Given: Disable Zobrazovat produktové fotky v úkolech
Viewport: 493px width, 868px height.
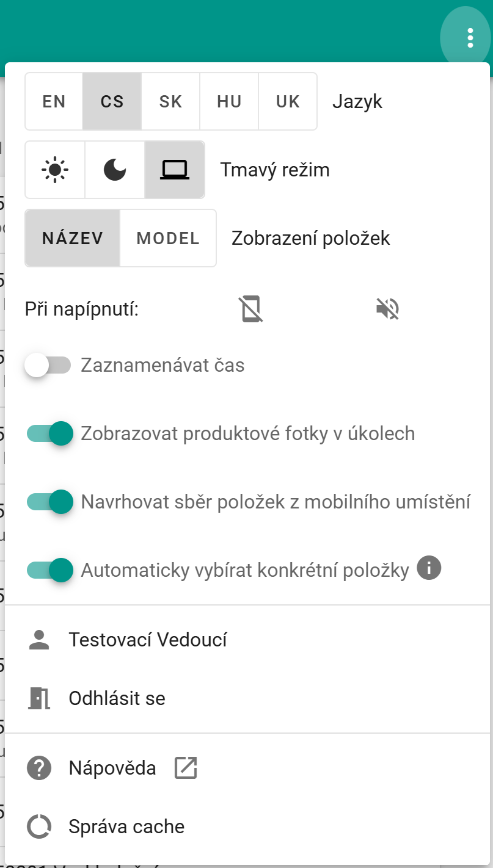Looking at the screenshot, I should [x=50, y=433].
